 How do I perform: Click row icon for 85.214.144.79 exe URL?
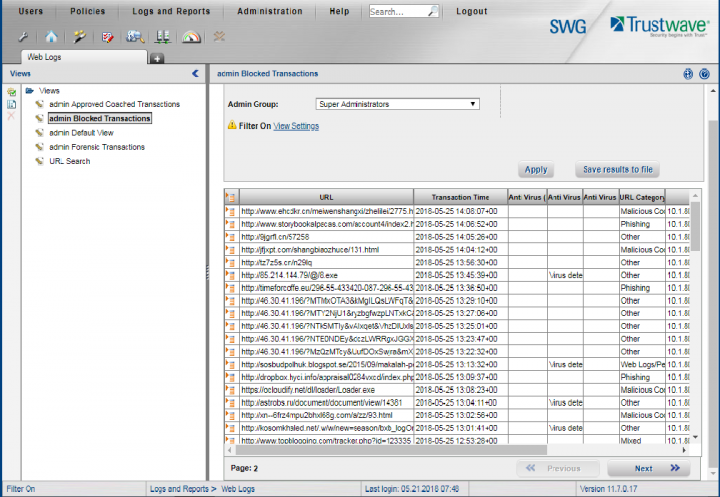click(231, 275)
